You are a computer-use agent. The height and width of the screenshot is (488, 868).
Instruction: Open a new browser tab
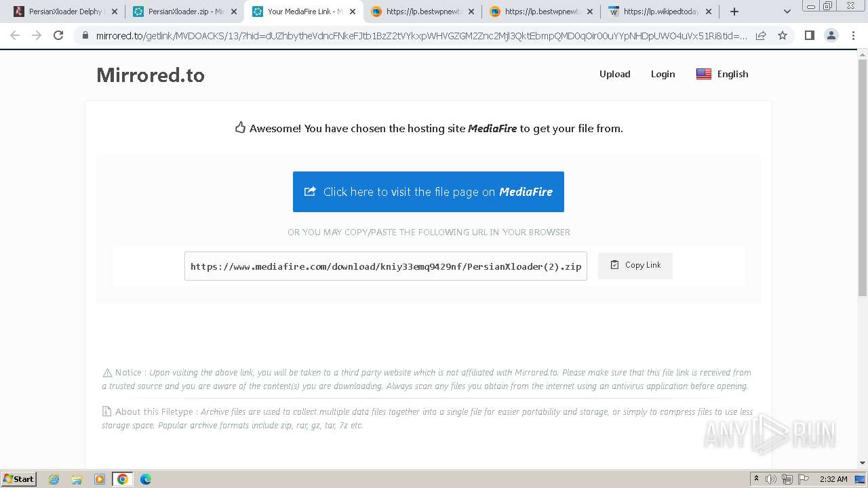(x=734, y=12)
